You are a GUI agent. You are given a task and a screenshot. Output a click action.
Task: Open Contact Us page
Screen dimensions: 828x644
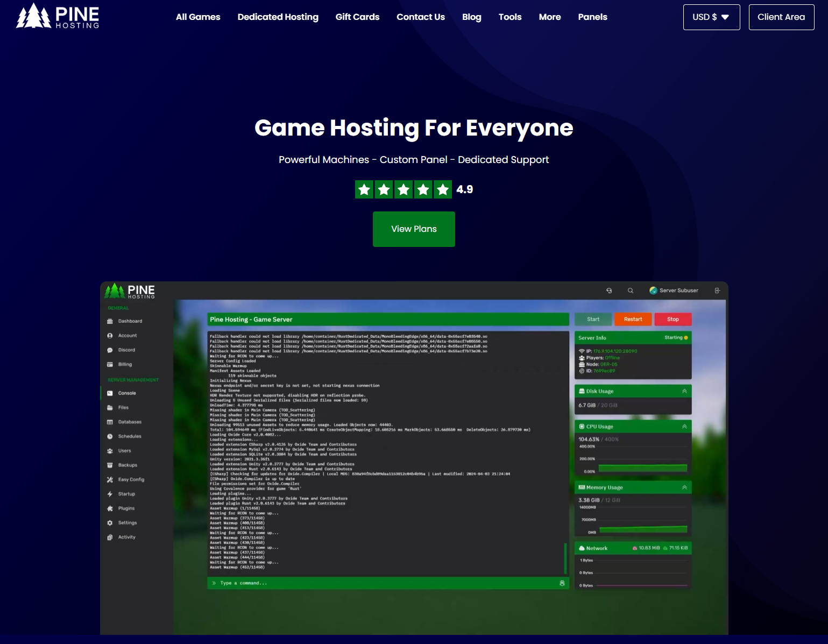(421, 17)
